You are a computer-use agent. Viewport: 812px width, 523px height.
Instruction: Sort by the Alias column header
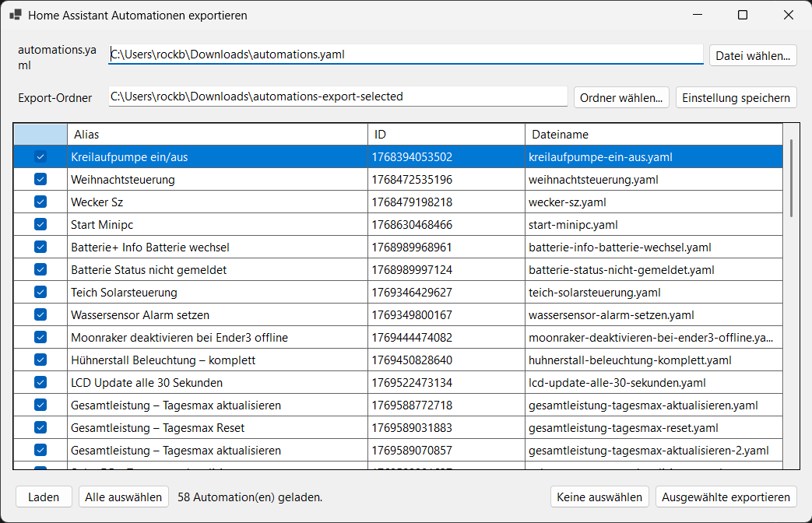tap(217, 134)
